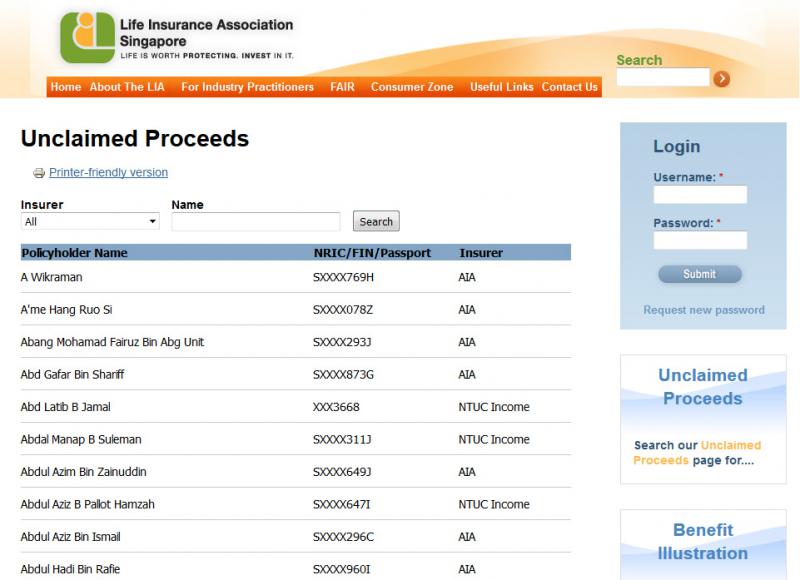Click NTUC Income in Abd Latib row

[x=494, y=407]
